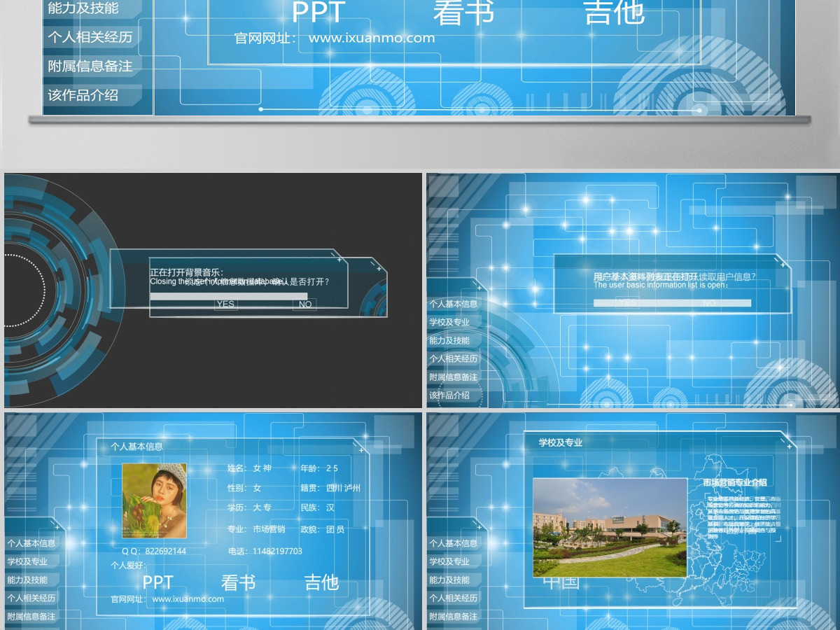
Task: Click the 姓名: 女神 field
Action: tap(249, 468)
